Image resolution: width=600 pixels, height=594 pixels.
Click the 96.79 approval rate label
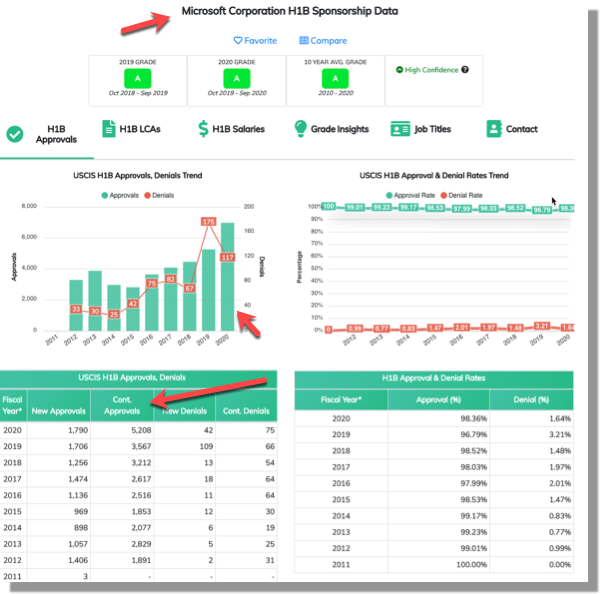click(x=542, y=210)
